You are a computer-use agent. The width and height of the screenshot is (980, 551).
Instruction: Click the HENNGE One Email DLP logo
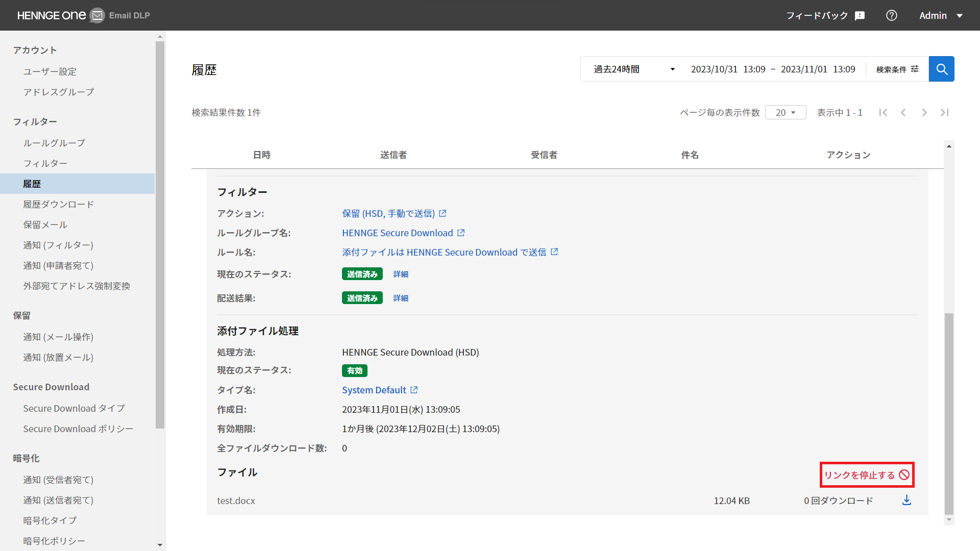83,15
